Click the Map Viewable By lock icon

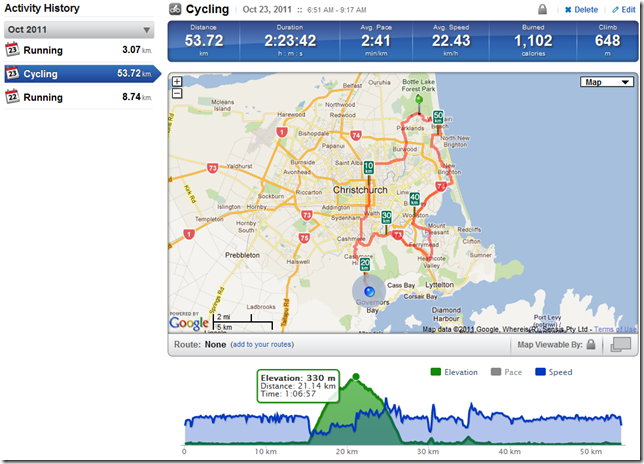[x=591, y=344]
